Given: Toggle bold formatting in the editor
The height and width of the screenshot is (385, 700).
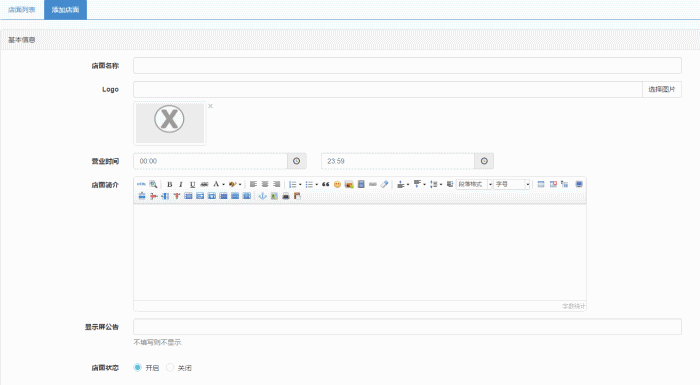Looking at the screenshot, I should (169, 184).
